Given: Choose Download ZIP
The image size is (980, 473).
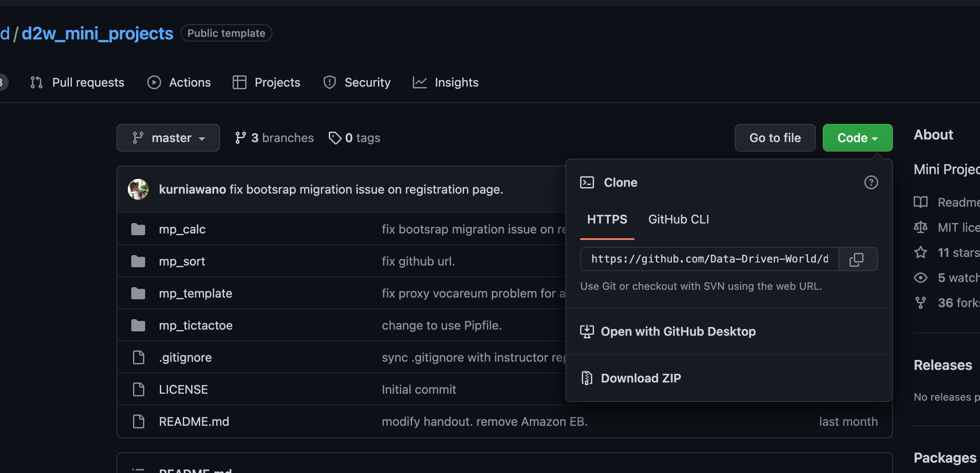Looking at the screenshot, I should pos(641,378).
